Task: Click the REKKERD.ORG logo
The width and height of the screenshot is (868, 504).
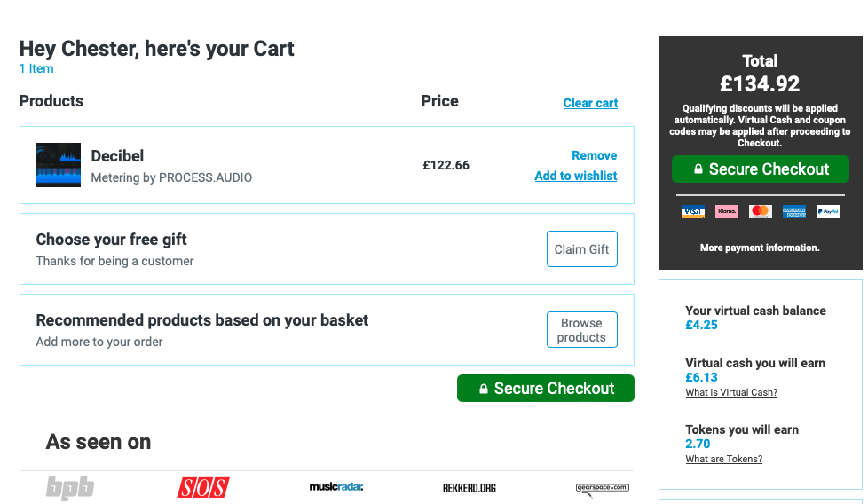Action: [x=469, y=488]
